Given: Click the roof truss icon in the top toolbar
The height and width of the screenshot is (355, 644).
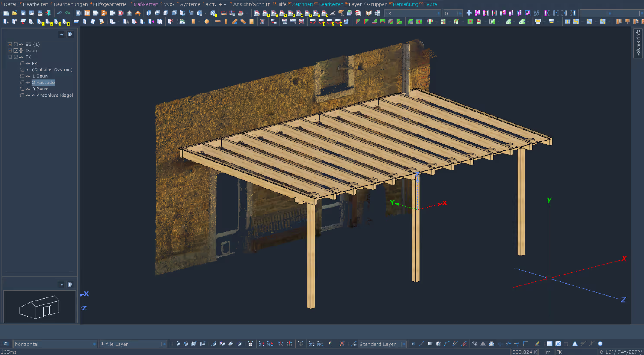Looking at the screenshot, I should coord(138,13).
